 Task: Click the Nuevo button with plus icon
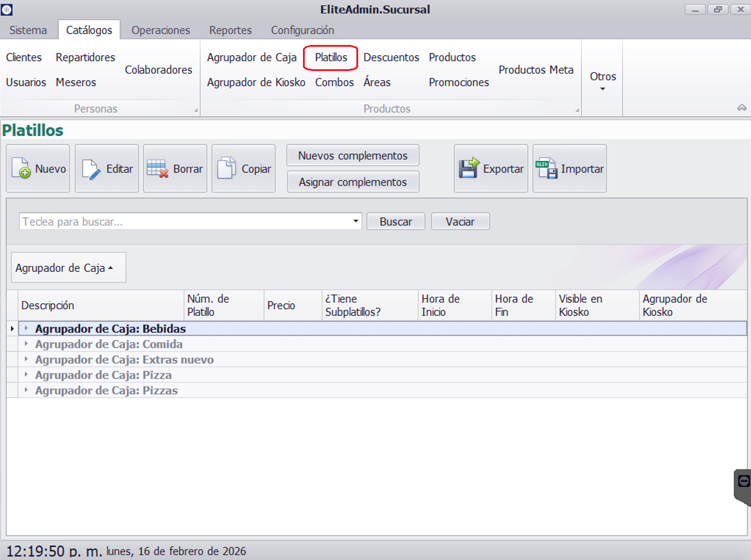click(38, 169)
